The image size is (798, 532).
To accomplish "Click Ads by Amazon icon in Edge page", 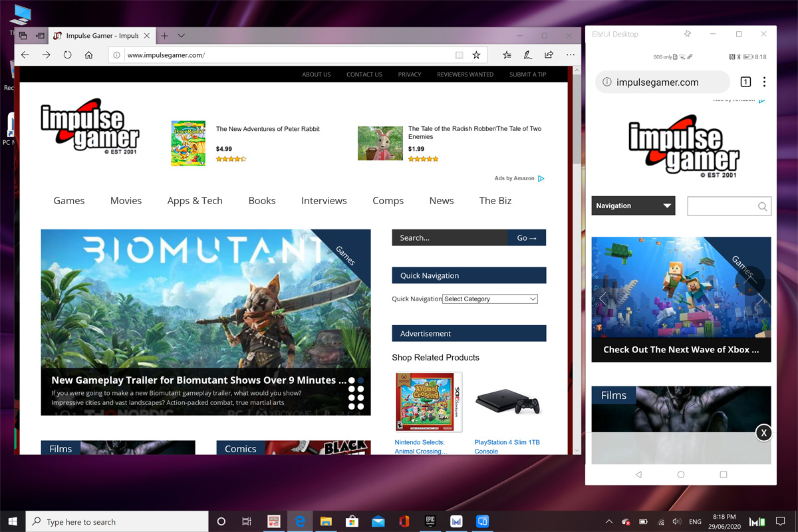I will click(541, 178).
